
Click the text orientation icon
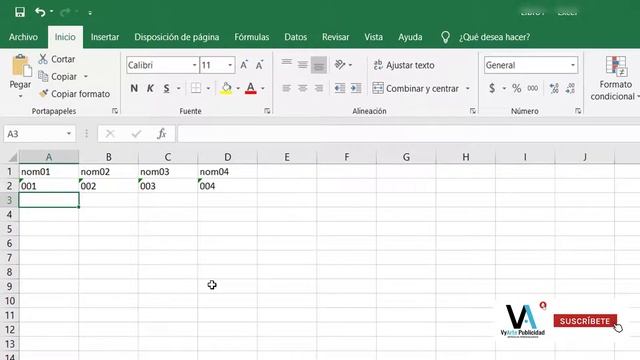[340, 64]
